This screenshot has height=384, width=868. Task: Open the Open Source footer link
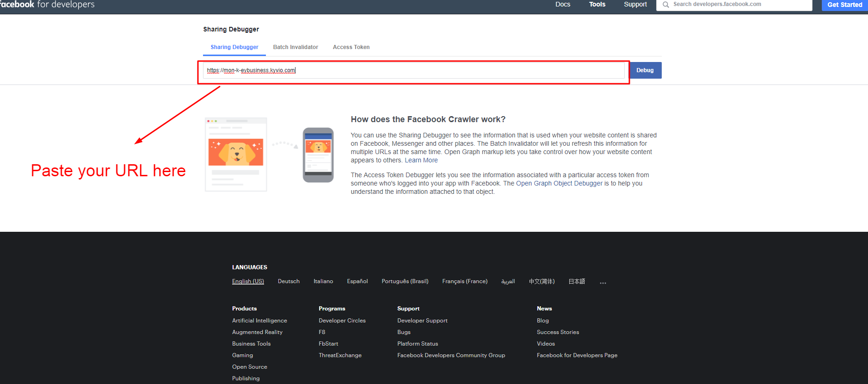tap(250, 367)
